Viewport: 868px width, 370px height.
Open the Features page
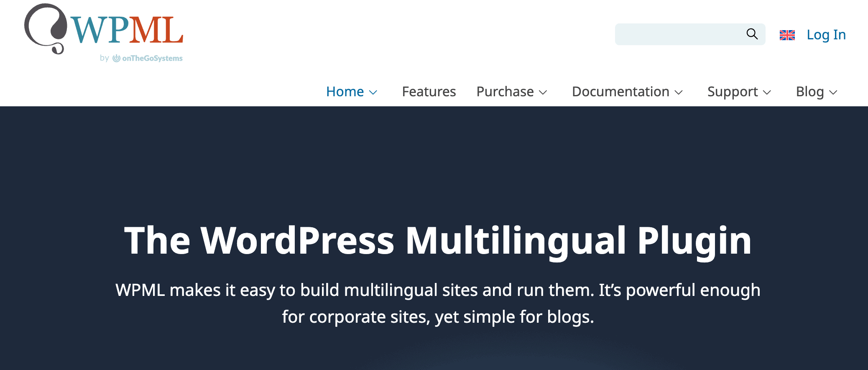[x=429, y=92]
